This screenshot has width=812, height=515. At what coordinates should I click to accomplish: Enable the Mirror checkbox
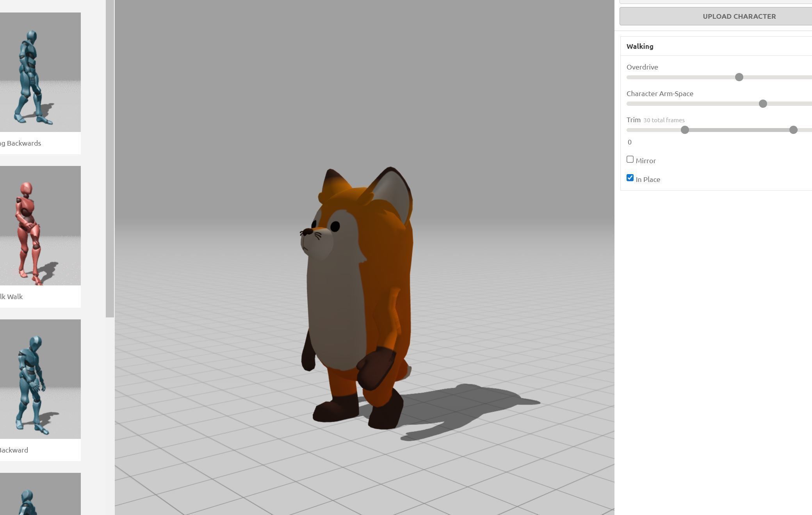tap(630, 159)
